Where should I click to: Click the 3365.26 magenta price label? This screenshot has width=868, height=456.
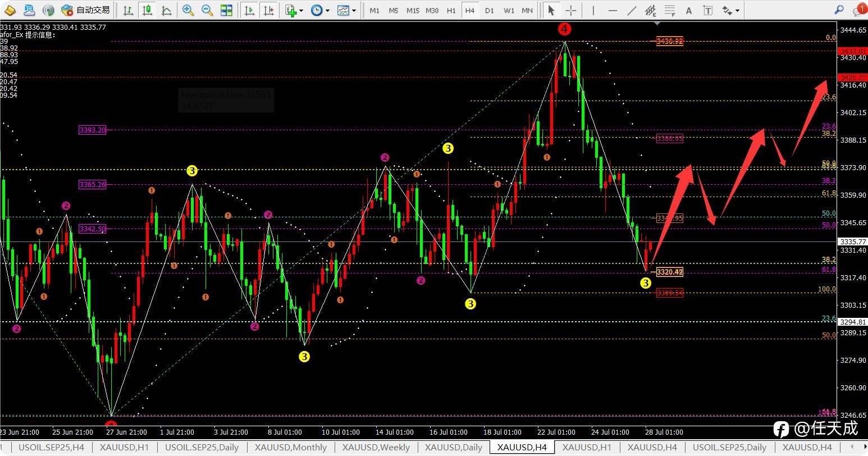click(x=93, y=184)
